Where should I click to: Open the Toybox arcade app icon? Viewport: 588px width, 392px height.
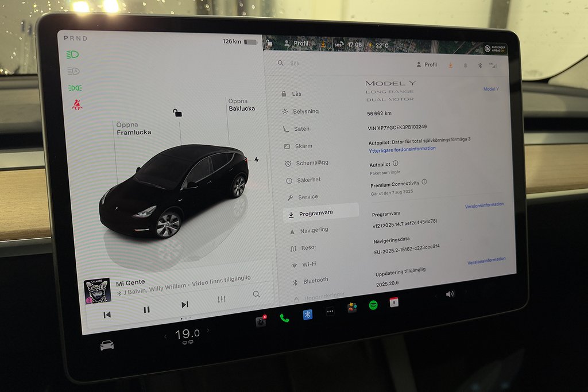[352, 308]
